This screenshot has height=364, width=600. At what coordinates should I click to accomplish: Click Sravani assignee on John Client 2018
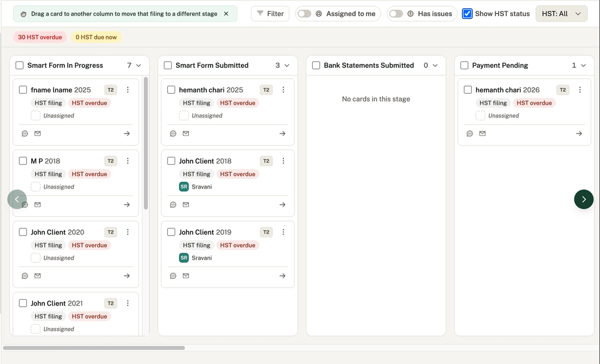[x=195, y=187]
